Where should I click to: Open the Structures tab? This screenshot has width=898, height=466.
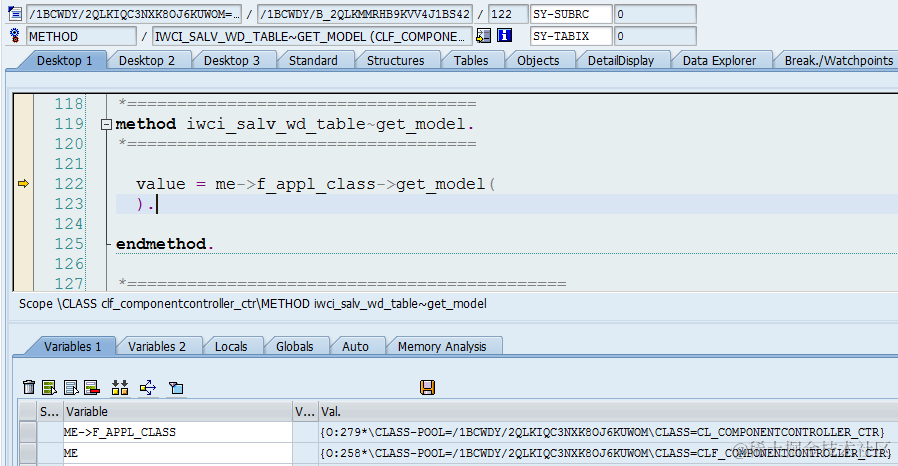pyautogui.click(x=395, y=61)
